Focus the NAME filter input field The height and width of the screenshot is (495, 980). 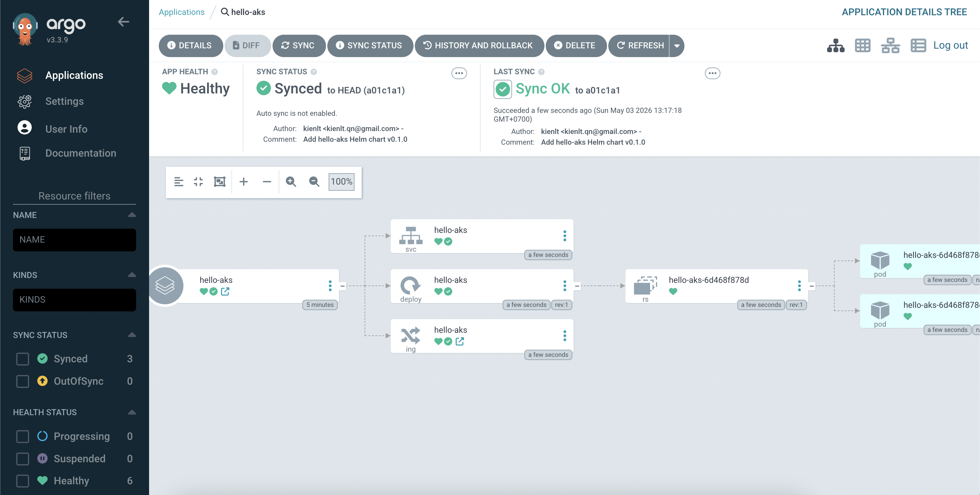click(x=74, y=240)
